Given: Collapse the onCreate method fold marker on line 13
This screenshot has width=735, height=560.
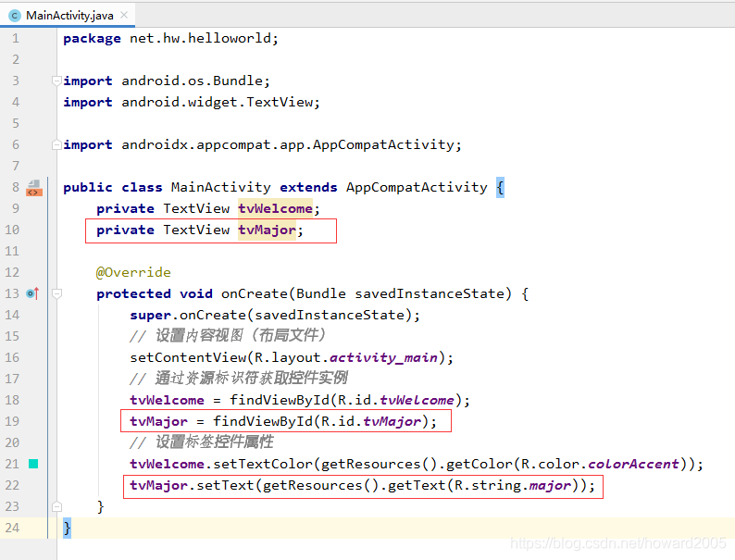Looking at the screenshot, I should pyautogui.click(x=56, y=293).
